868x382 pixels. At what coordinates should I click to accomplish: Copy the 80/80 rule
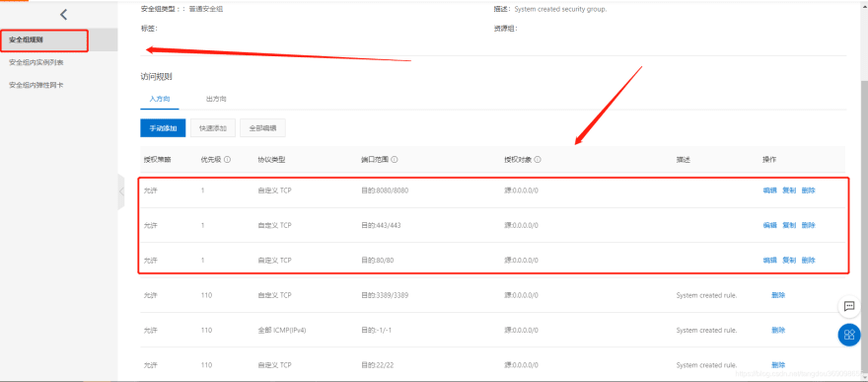tap(789, 261)
